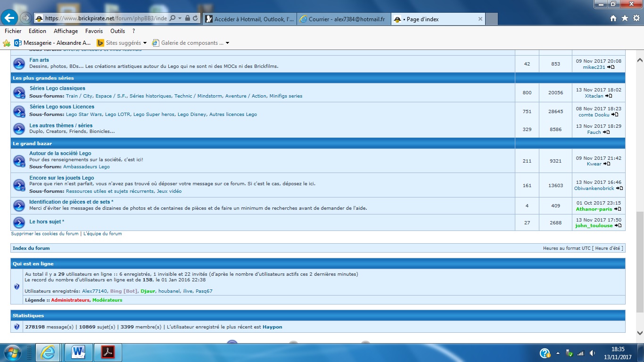
Task: Click the question mark icon in the Statistiques section
Action: point(17,327)
